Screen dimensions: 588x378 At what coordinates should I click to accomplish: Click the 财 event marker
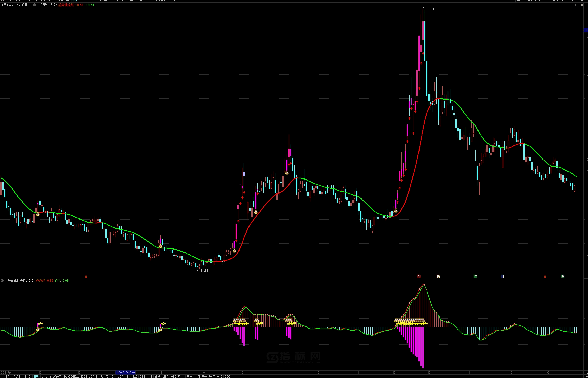502,276
